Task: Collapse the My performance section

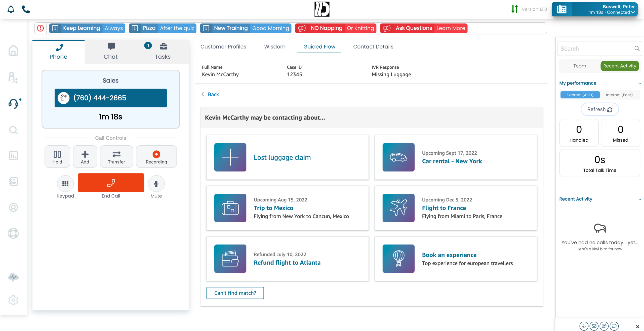Action: [640, 84]
